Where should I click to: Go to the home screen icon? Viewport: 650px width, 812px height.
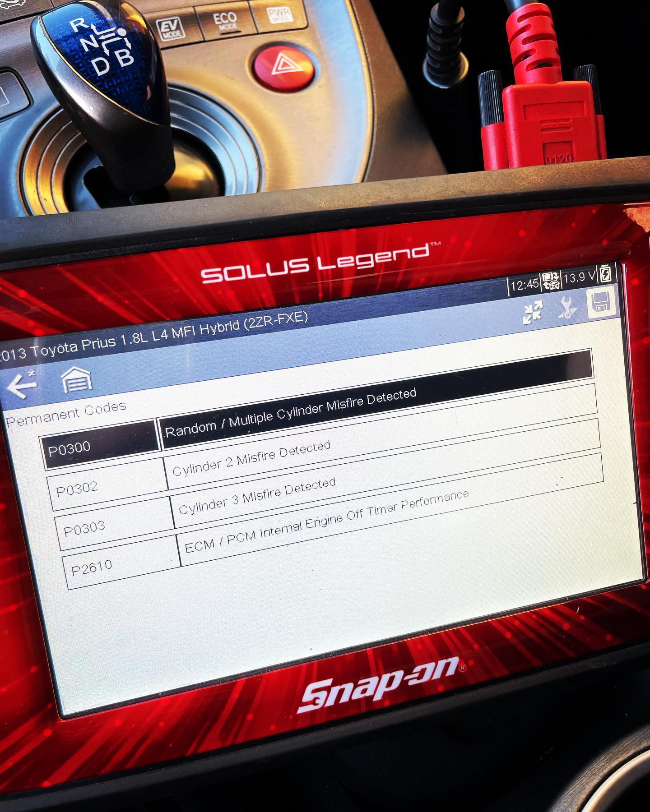pos(77,379)
